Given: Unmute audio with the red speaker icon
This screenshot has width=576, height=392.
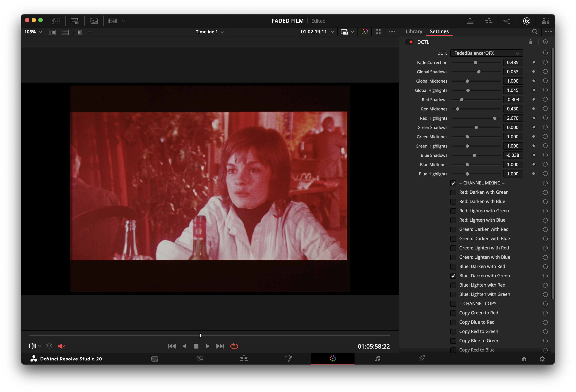Looking at the screenshot, I should 61,346.
